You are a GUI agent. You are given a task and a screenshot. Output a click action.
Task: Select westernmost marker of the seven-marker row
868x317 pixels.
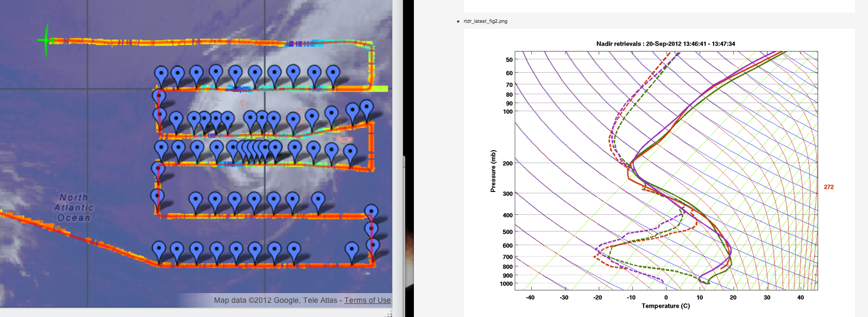(196, 200)
